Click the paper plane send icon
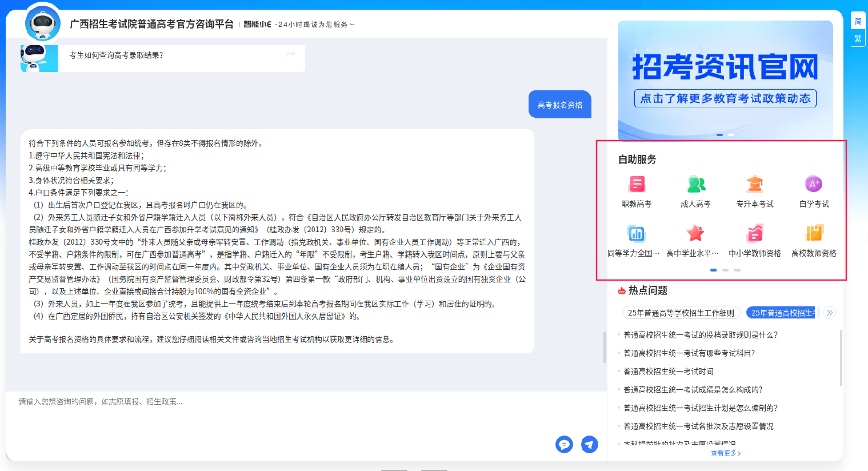Screen dimensions: 868x471 pos(589,444)
